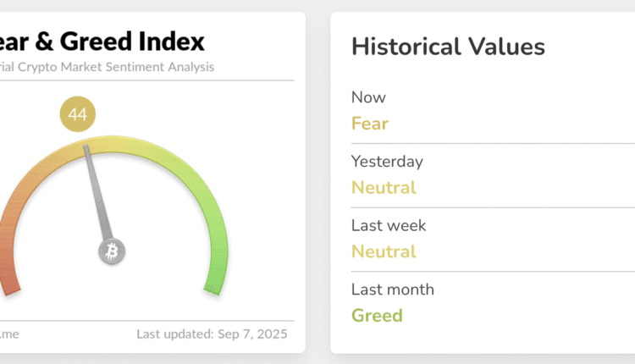
Task: Click Yesterday's Neutral value
Action: point(384,187)
